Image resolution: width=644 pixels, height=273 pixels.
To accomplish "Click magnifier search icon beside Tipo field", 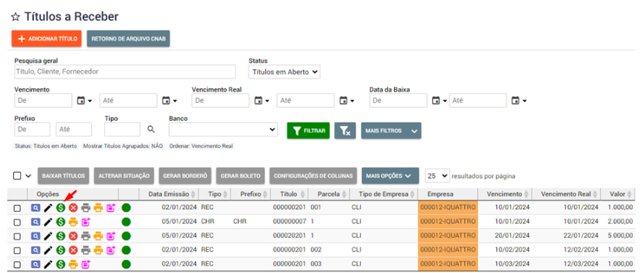I will pyautogui.click(x=151, y=130).
